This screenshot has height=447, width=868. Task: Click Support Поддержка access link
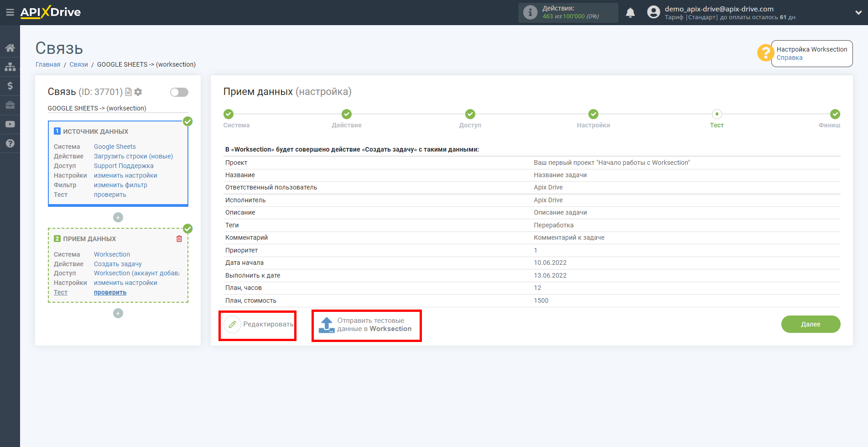point(124,166)
